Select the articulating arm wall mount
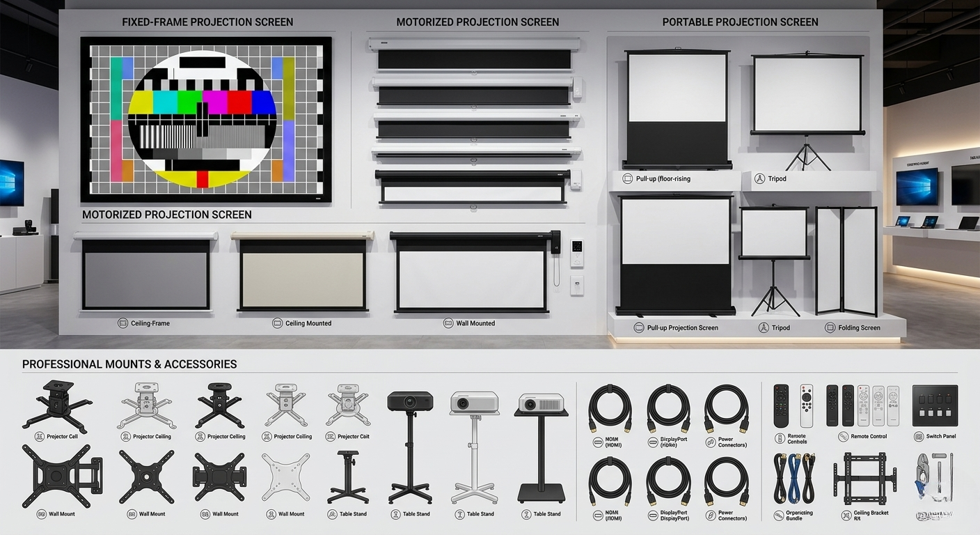The height and width of the screenshot is (535, 980). click(x=61, y=477)
